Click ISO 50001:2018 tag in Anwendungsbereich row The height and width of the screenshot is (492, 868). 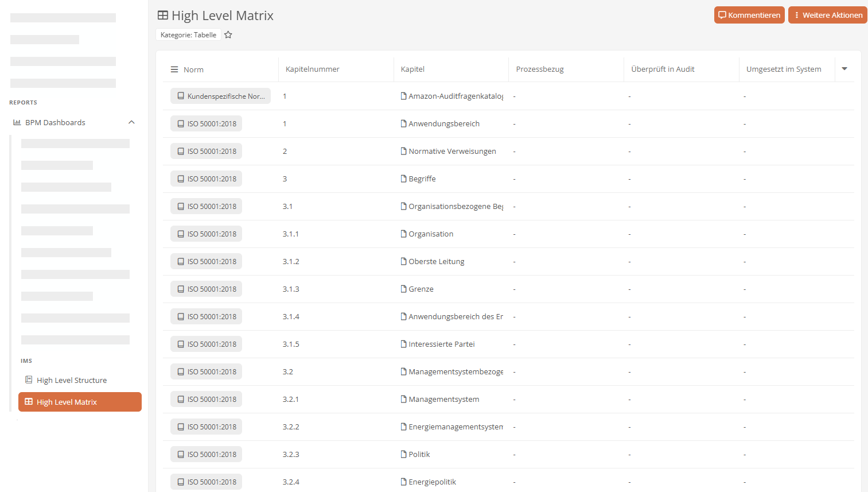[206, 123]
